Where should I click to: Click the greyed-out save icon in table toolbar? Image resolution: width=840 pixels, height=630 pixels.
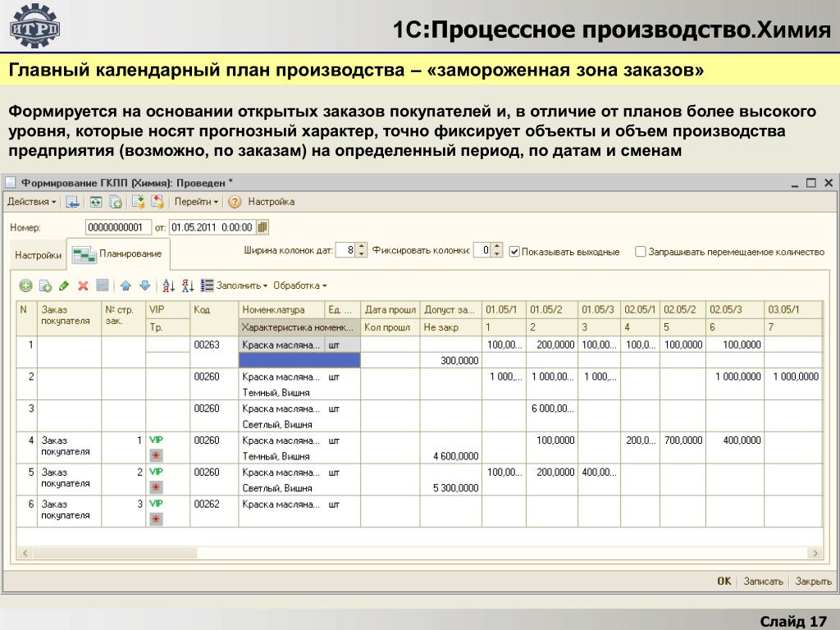(103, 285)
